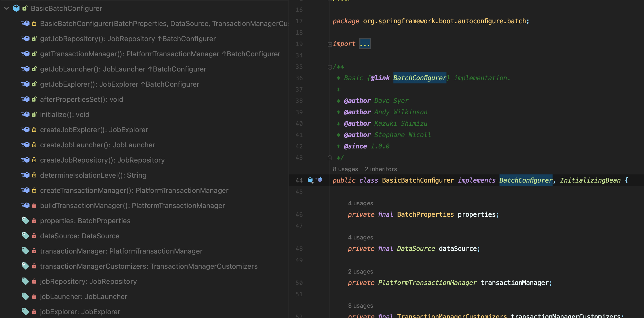This screenshot has width=644, height=318.
Task: Click private lock icon beside buildTransactionManager()
Action: tap(34, 206)
